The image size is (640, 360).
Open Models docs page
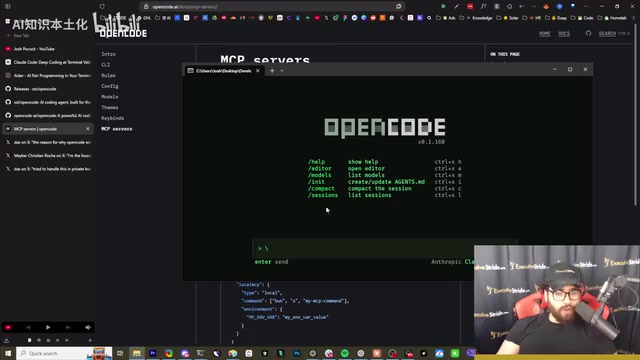point(110,97)
